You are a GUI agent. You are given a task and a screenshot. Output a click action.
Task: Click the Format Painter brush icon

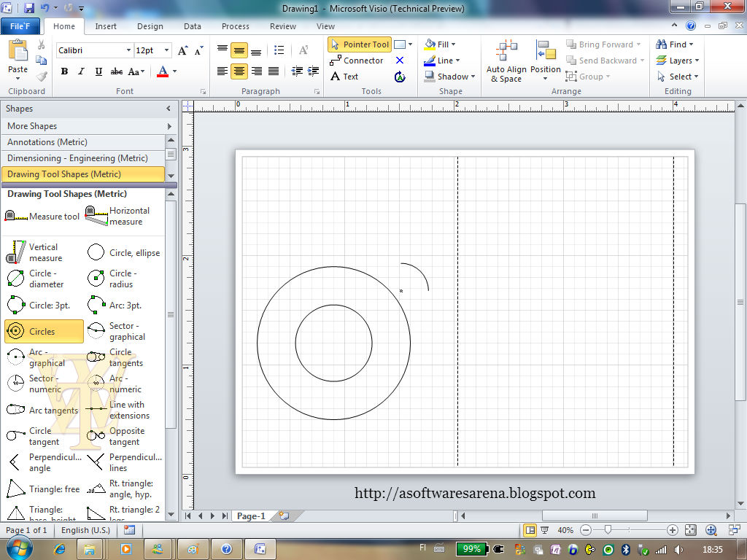pos(42,75)
